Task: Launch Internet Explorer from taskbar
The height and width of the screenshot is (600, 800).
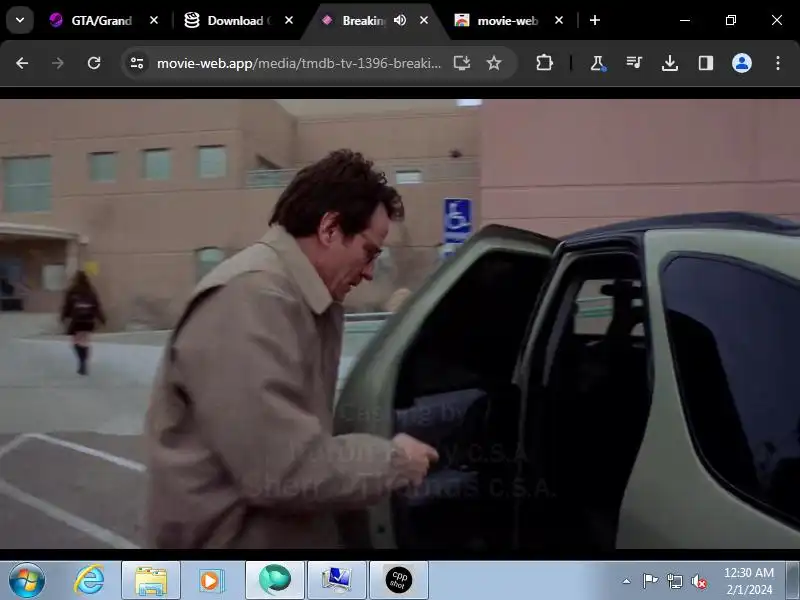Action: coord(89,581)
